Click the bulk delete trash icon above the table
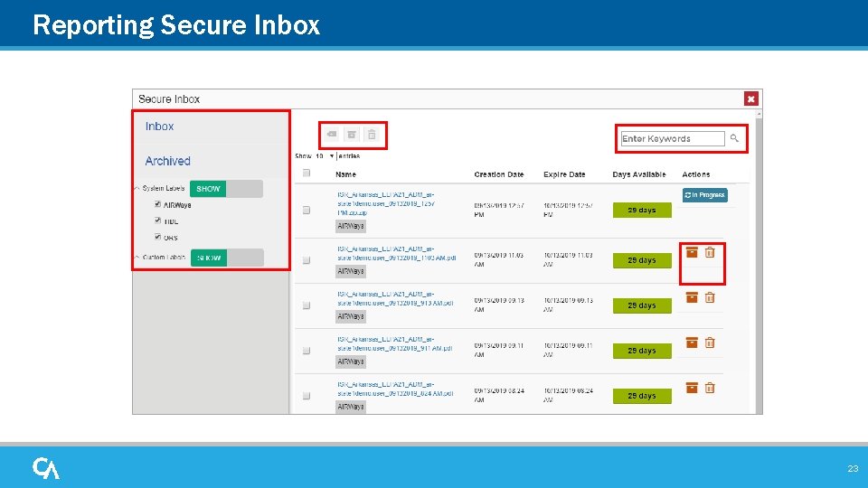Screen dimensions: 868x488 [372, 135]
